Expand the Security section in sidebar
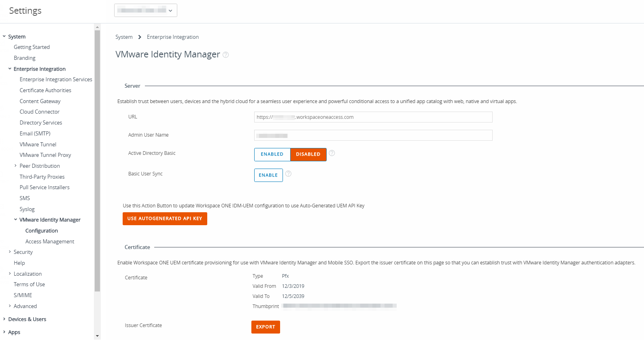 coord(10,252)
